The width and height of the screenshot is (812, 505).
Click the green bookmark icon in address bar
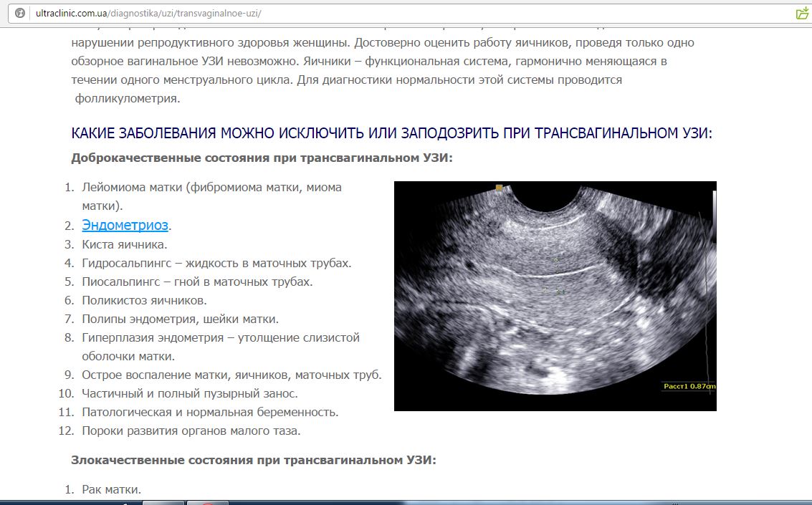coord(802,14)
